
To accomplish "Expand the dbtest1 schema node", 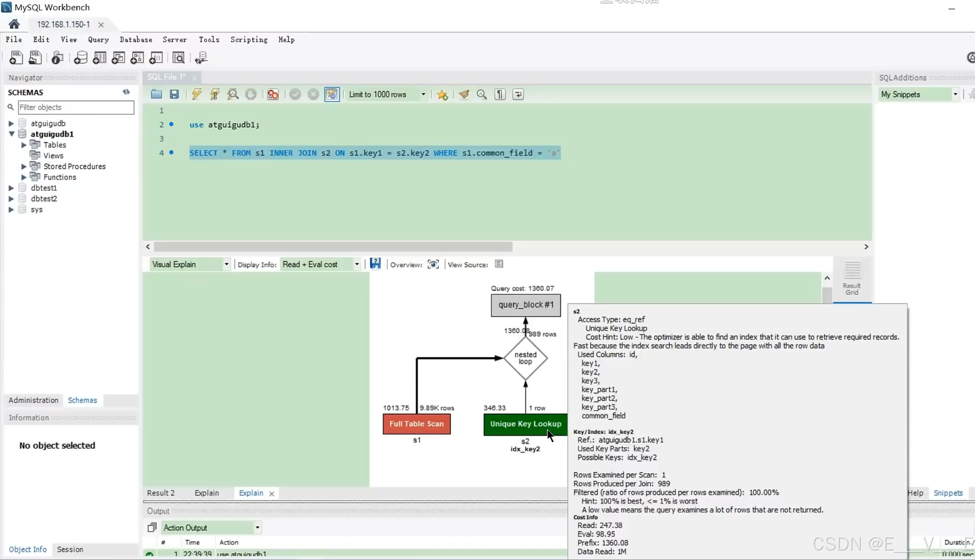I will (x=11, y=188).
